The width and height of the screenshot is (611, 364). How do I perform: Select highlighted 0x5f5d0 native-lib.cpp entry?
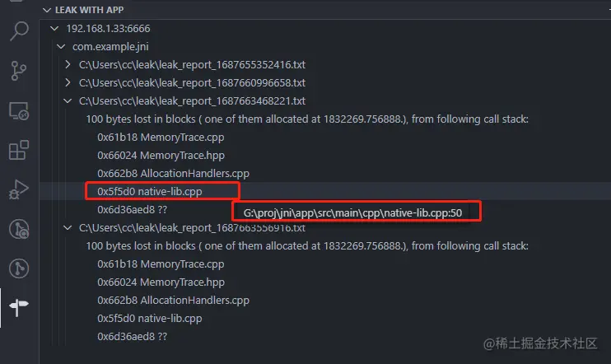[150, 191]
